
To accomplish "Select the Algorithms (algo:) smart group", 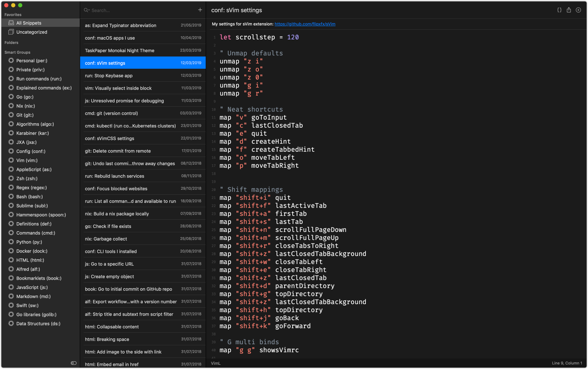I will 40,124.
